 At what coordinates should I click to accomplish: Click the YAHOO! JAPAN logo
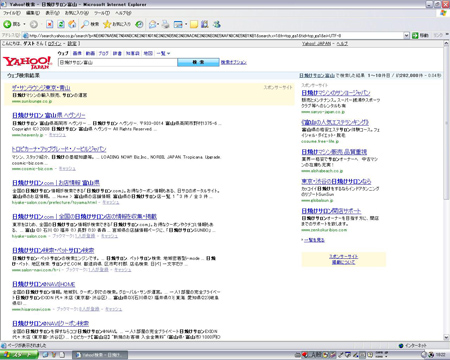28,62
